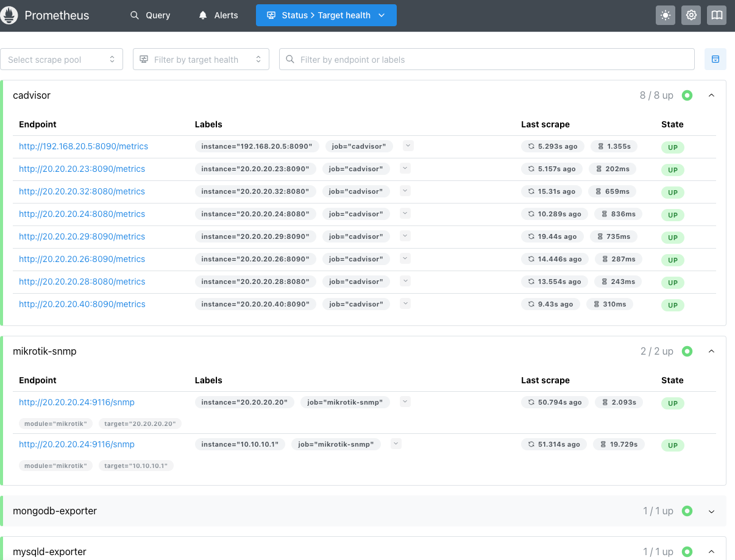
Task: Expand labels for instance 20.20.20.23:8090
Action: click(x=405, y=168)
